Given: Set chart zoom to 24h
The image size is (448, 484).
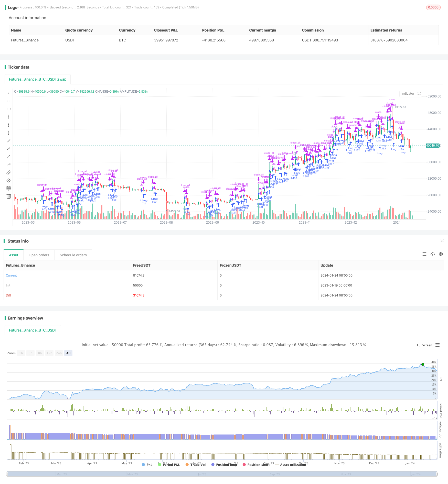Looking at the screenshot, I should (x=59, y=353).
